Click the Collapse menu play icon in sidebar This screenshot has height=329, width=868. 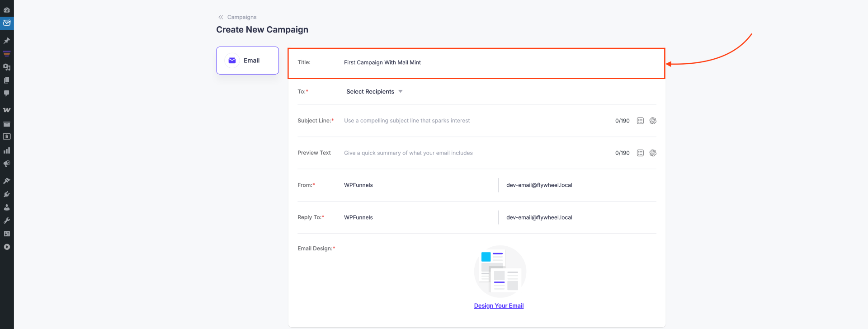(x=7, y=247)
